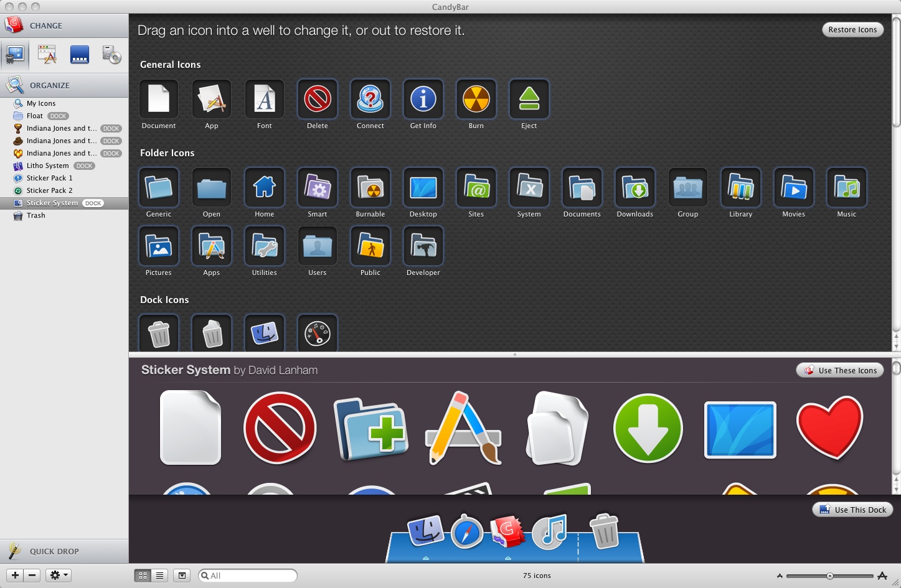Click the Finder face in dock preview
This screenshot has width=901, height=588.
426,531
